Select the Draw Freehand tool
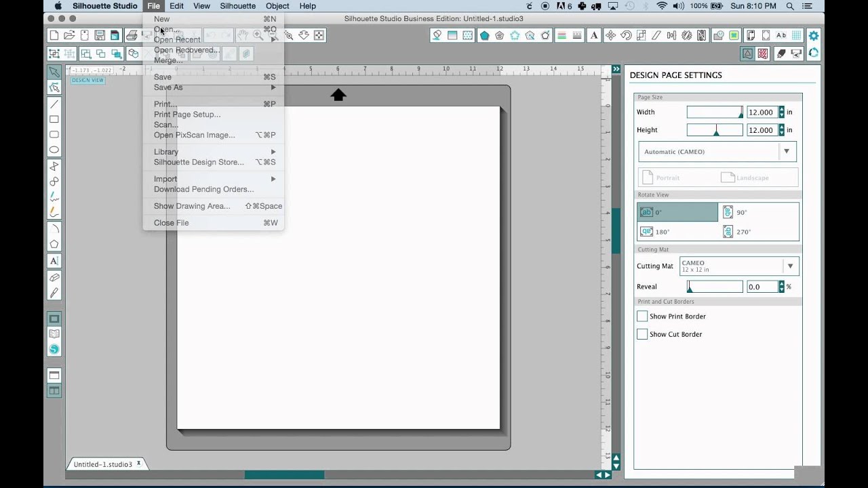Screen dimensions: 868x488 (54, 197)
